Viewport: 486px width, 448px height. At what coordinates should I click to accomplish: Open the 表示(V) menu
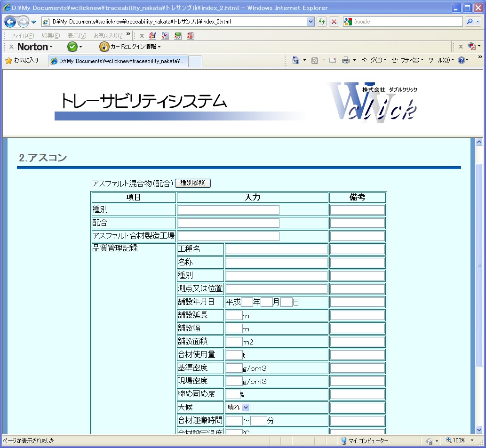point(77,36)
